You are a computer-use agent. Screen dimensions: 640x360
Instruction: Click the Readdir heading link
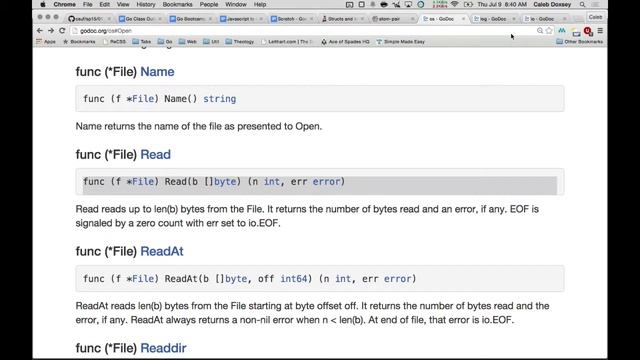coord(163,348)
